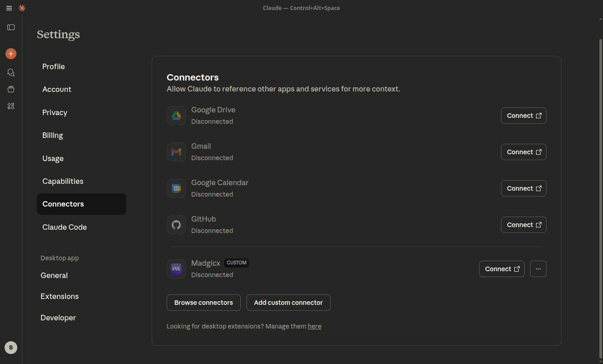
Task: Open the artifacts grid icon
Action: tap(11, 106)
